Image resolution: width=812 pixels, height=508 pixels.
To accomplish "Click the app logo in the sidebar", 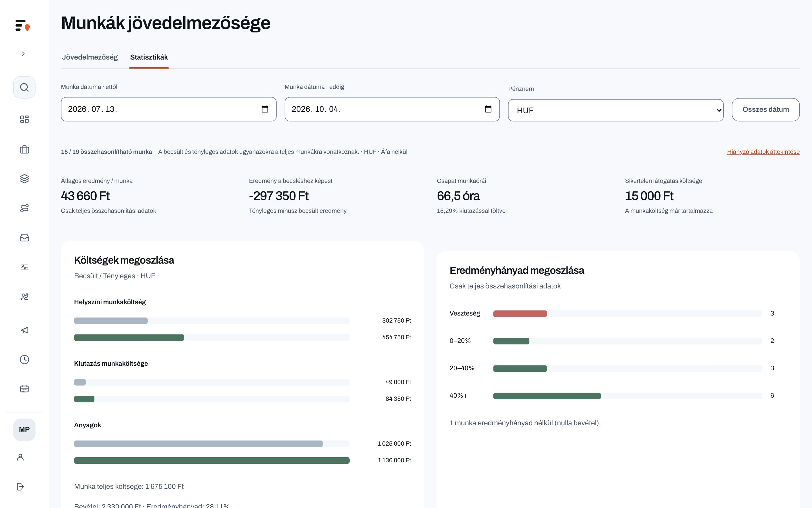I will click(23, 25).
